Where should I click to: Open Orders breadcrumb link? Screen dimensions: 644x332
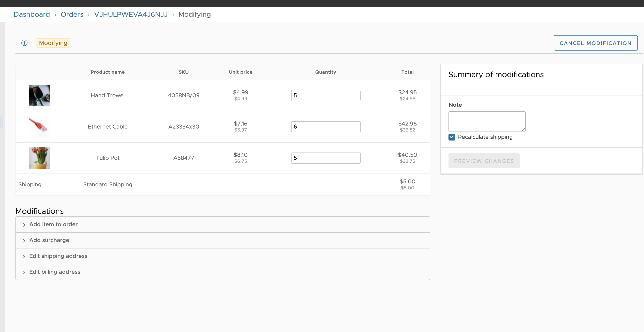72,15
